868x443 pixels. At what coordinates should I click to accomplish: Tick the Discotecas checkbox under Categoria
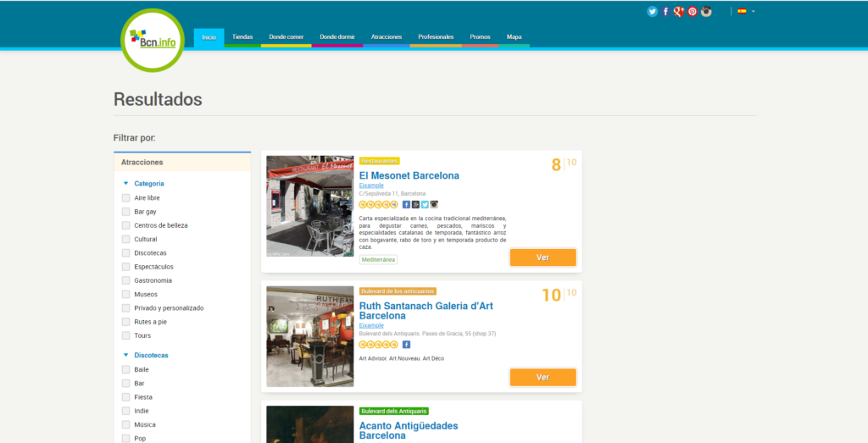(x=125, y=253)
